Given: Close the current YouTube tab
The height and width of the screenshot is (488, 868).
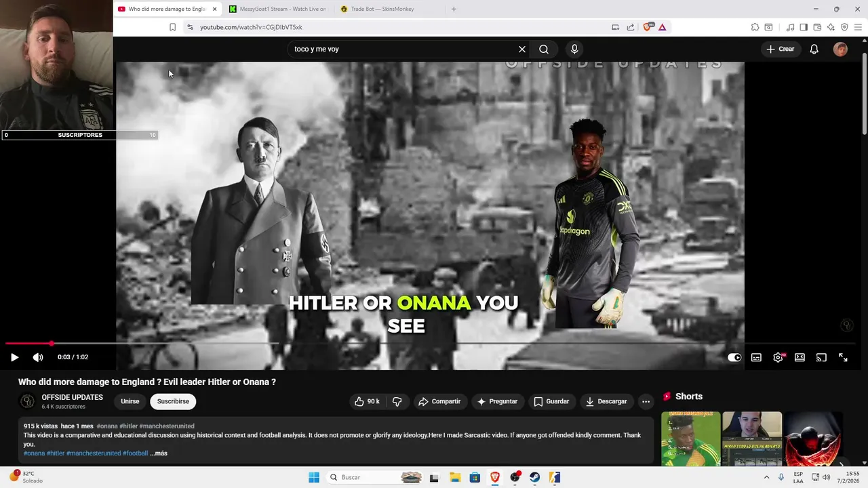Looking at the screenshot, I should [215, 9].
